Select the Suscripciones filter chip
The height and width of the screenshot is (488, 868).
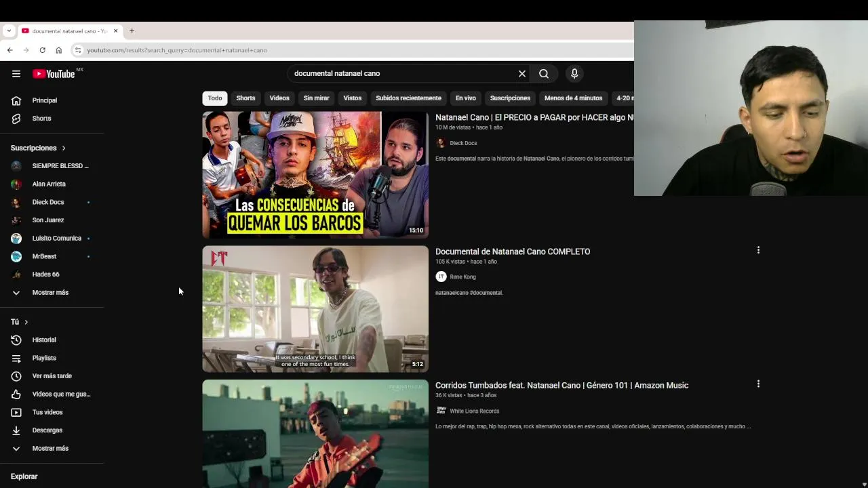pos(510,98)
